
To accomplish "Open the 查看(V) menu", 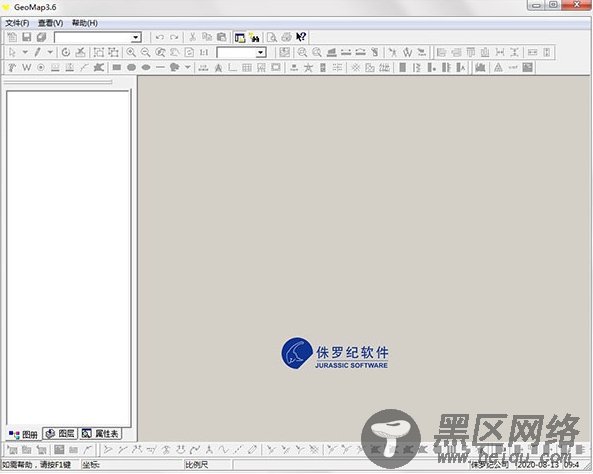I will click(50, 23).
